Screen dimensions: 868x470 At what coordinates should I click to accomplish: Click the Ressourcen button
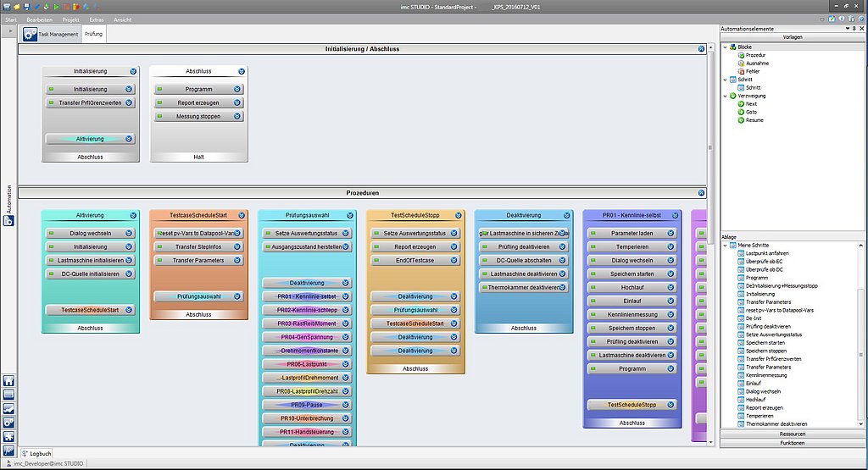(793, 433)
